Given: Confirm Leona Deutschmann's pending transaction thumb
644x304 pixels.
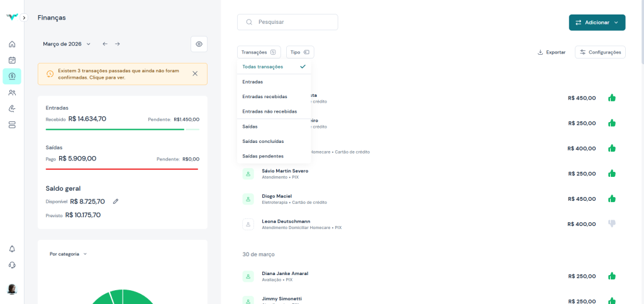Looking at the screenshot, I should (x=611, y=223).
